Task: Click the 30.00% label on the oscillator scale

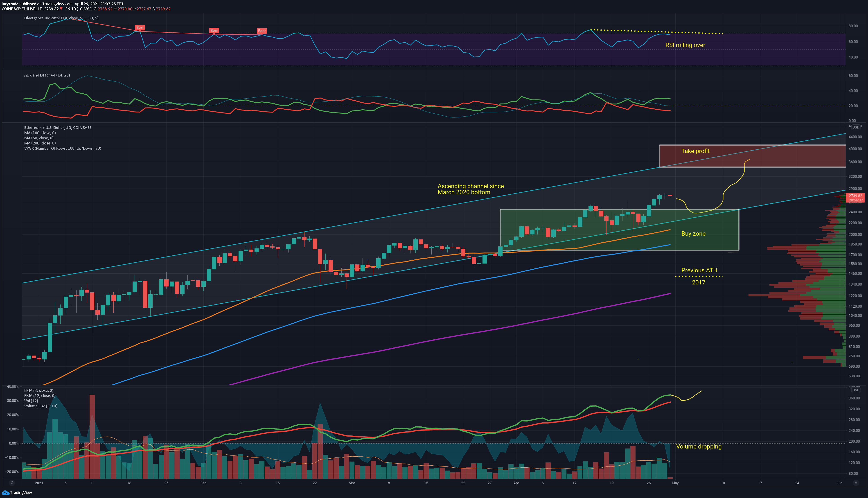Action: pyautogui.click(x=13, y=401)
